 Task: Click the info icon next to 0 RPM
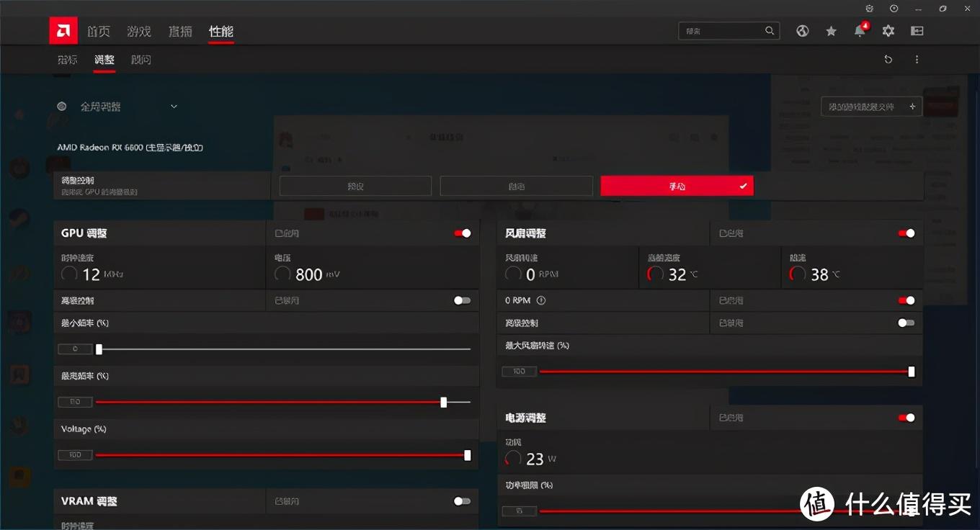coord(541,300)
